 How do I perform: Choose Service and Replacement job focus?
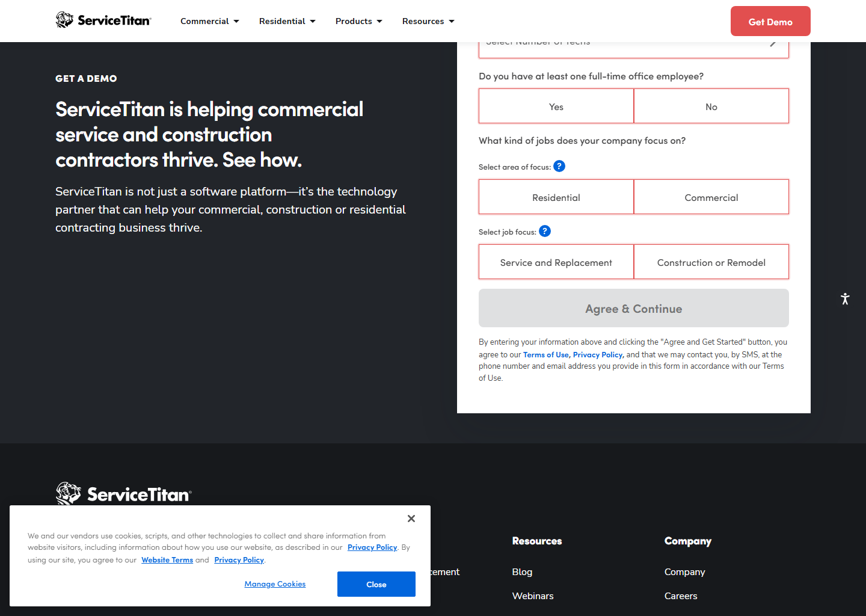(x=556, y=262)
